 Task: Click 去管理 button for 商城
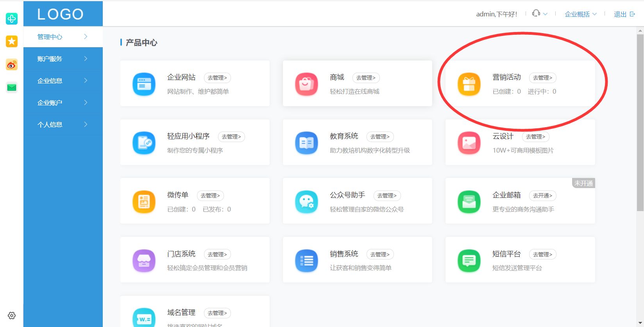(366, 78)
